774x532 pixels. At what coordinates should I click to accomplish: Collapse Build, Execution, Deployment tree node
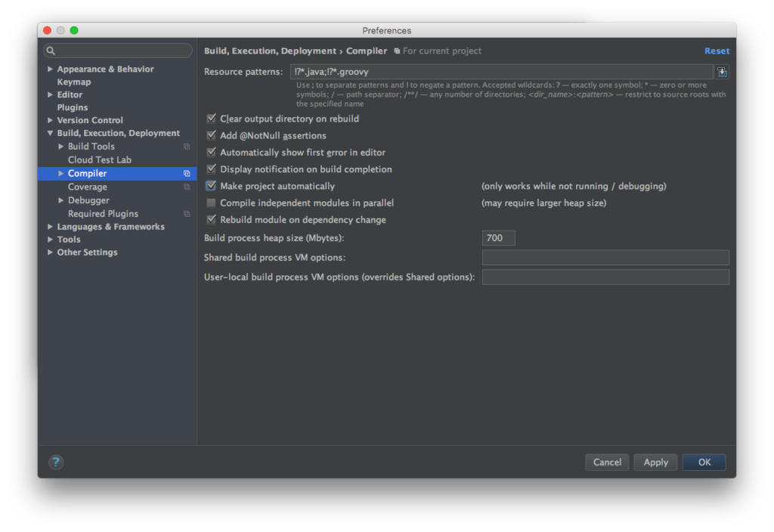(51, 134)
